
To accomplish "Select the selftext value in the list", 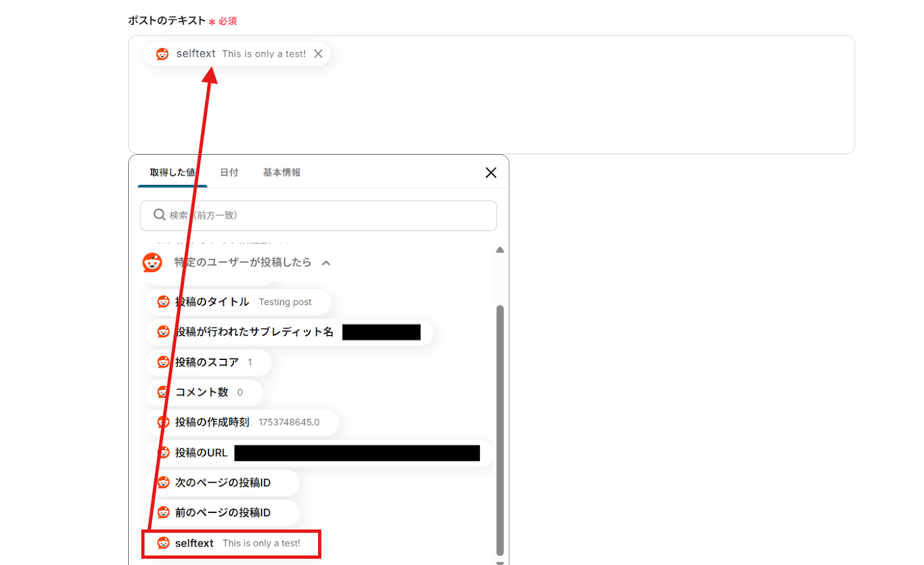I will tap(231, 544).
